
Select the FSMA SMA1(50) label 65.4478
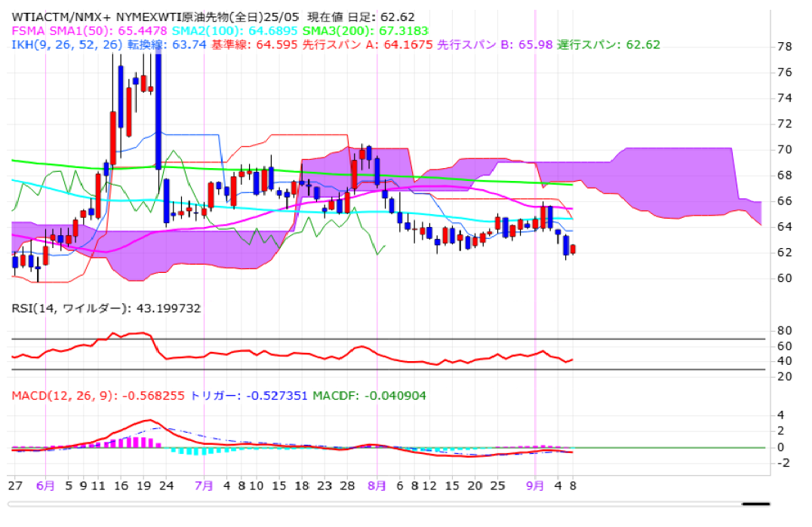[89, 31]
